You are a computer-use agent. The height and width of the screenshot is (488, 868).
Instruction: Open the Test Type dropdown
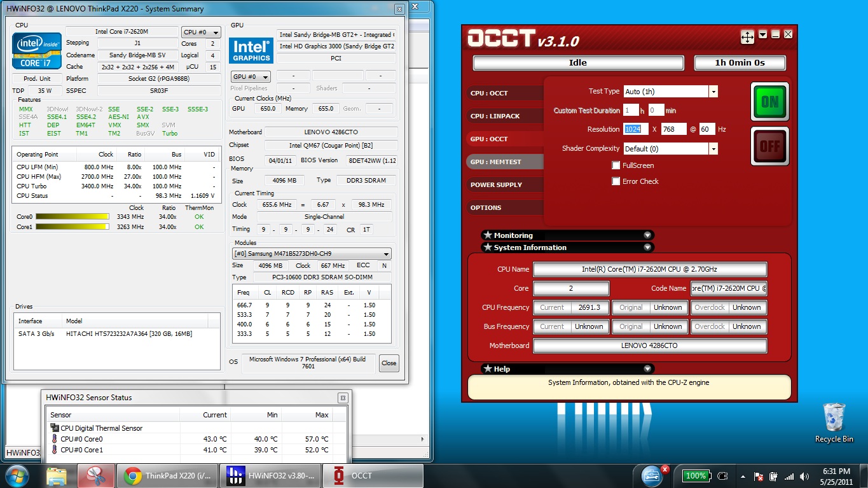(x=713, y=92)
